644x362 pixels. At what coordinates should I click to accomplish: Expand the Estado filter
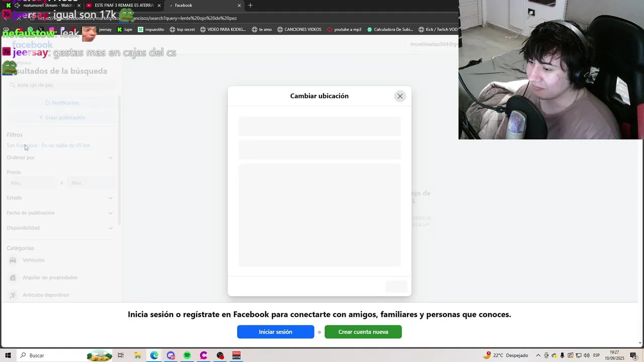[59, 198]
